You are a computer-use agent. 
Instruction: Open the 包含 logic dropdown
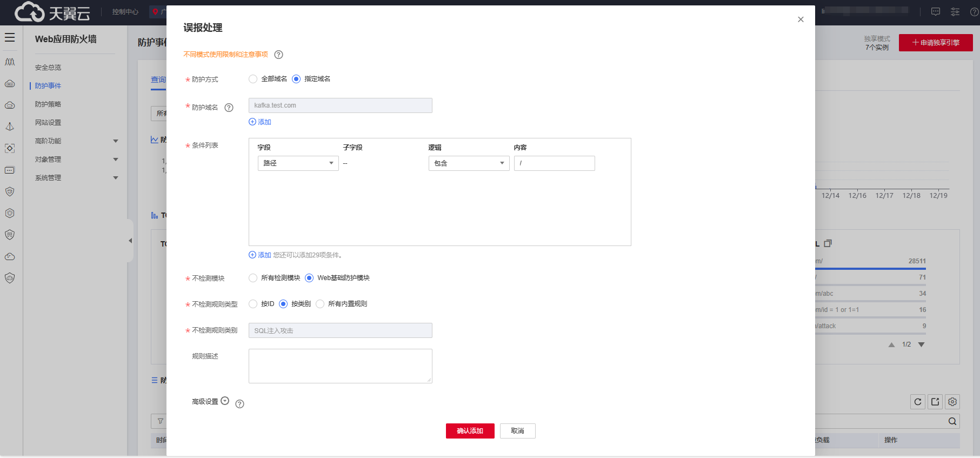tap(469, 163)
